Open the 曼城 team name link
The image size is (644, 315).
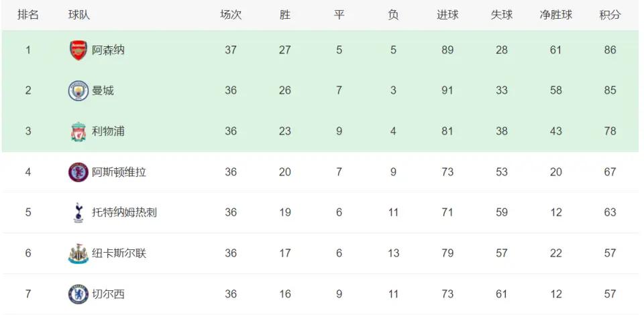tap(103, 90)
